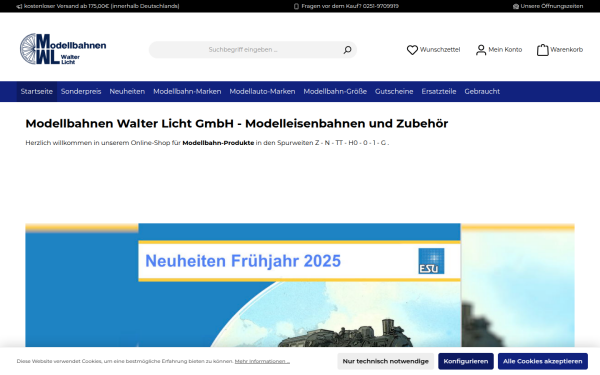This screenshot has width=600, height=375.
Task: Click Nur technisch notwendige cookies button
Action: click(x=385, y=361)
